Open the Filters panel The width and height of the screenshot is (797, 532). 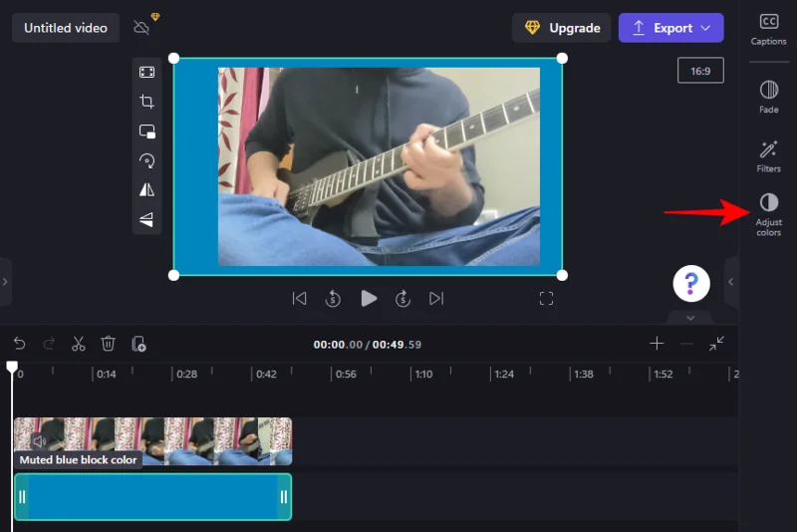[768, 156]
